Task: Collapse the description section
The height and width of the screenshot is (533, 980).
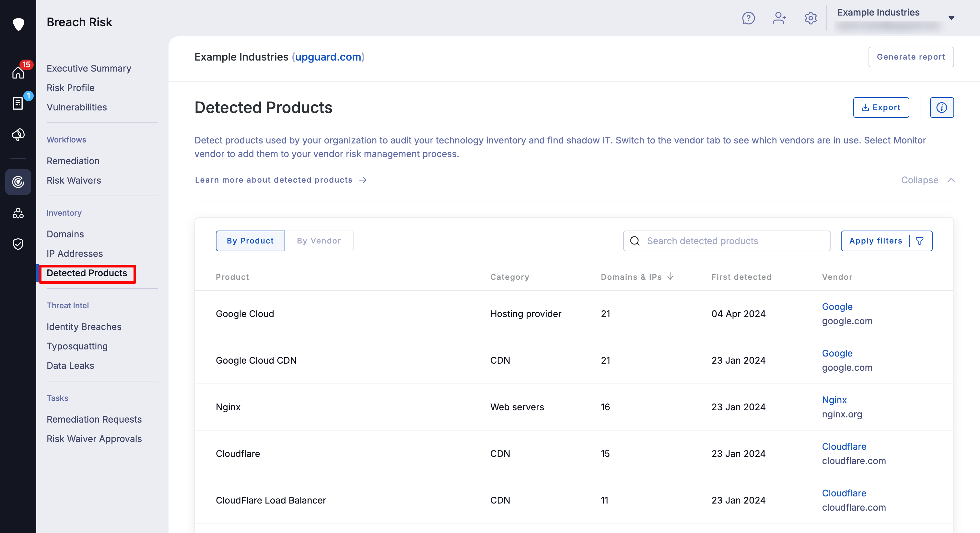Action: [x=928, y=180]
